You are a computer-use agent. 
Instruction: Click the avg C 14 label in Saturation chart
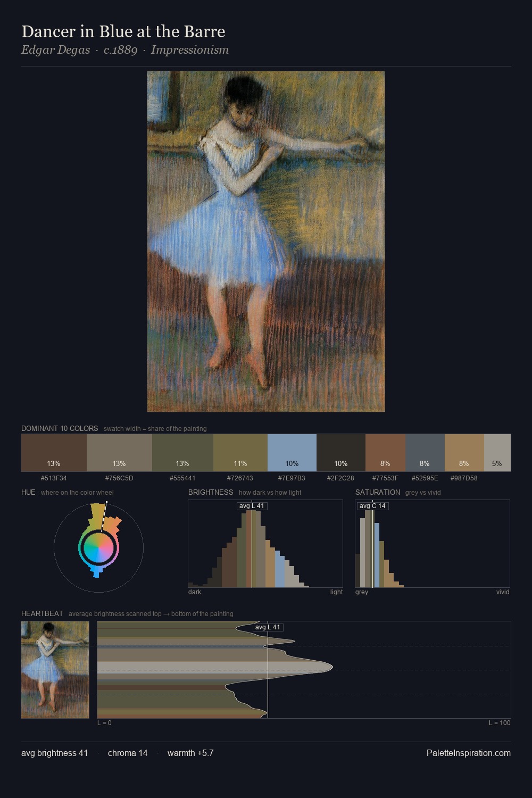click(372, 506)
